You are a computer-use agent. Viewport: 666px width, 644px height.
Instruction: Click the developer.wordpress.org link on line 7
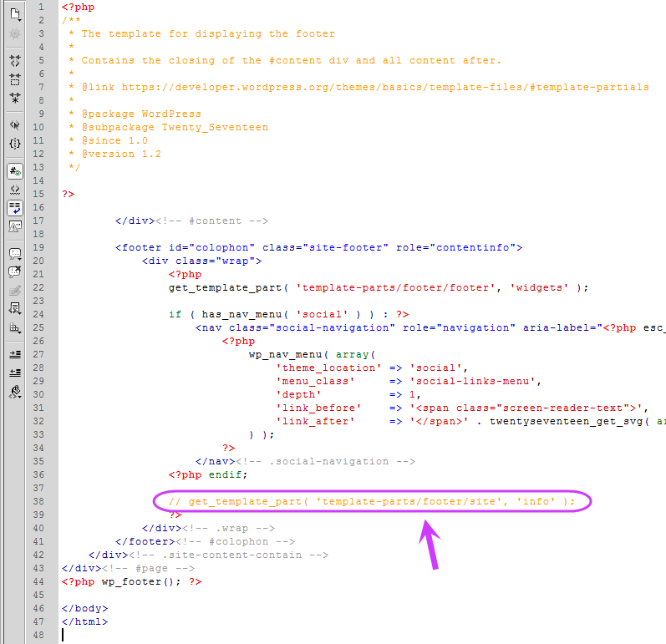click(385, 87)
